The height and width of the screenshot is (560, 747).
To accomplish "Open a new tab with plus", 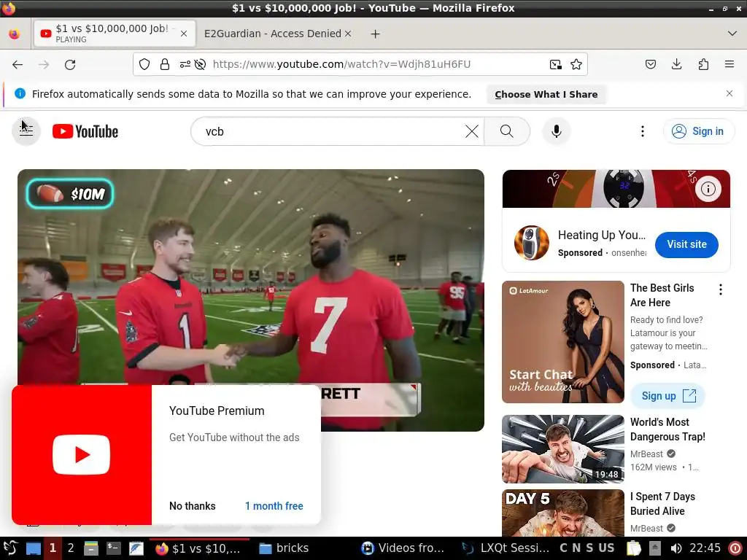I will (x=376, y=34).
